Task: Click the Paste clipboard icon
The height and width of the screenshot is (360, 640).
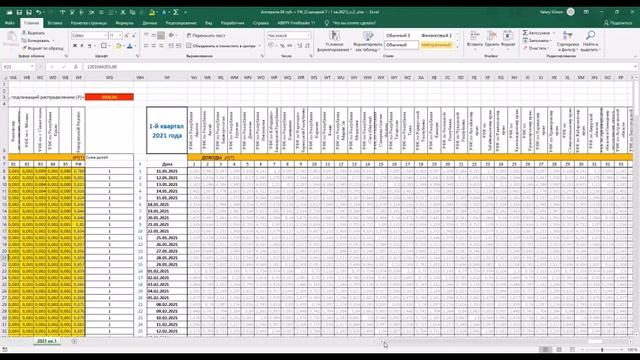Action: point(11,39)
